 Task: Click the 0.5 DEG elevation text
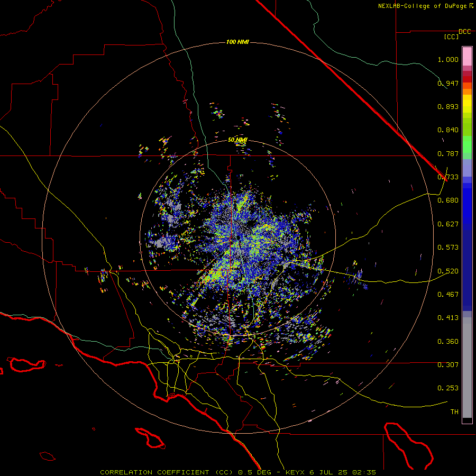(256, 472)
